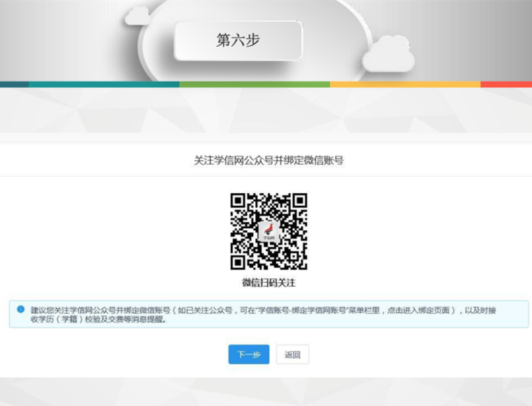Image resolution: width=532 pixels, height=406 pixels.
Task: Click the 返回 button
Action: tap(292, 354)
